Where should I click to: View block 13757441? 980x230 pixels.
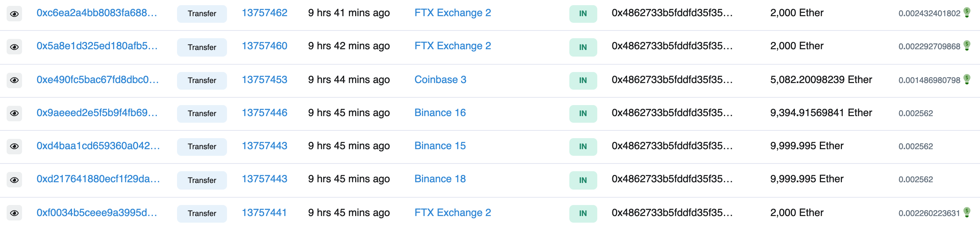(264, 212)
